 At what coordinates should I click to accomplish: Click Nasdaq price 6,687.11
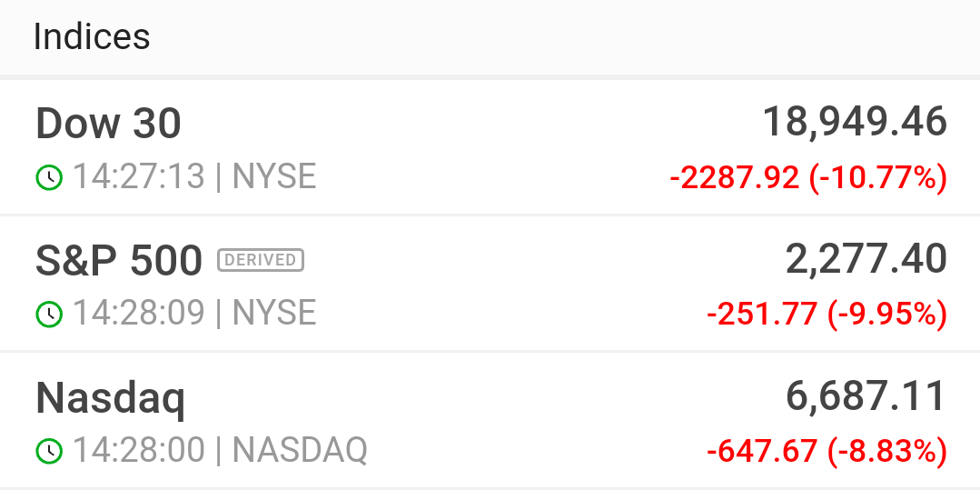coord(866,396)
